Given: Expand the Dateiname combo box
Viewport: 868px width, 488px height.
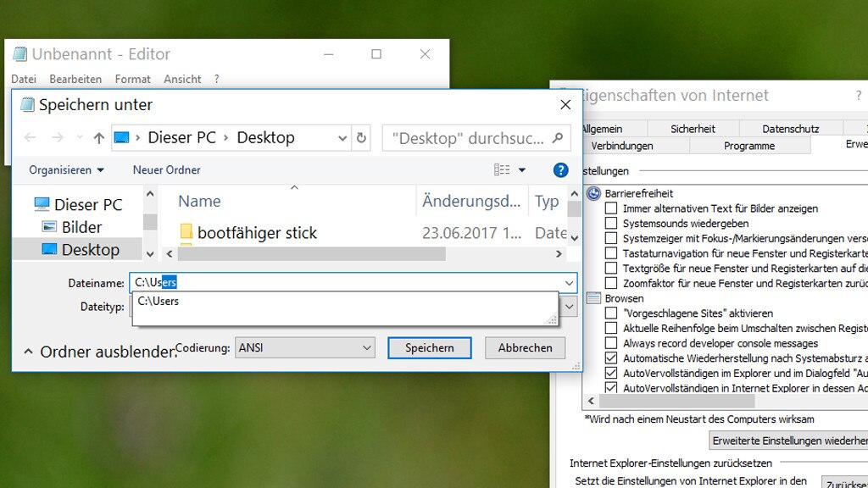Looking at the screenshot, I should [569, 283].
